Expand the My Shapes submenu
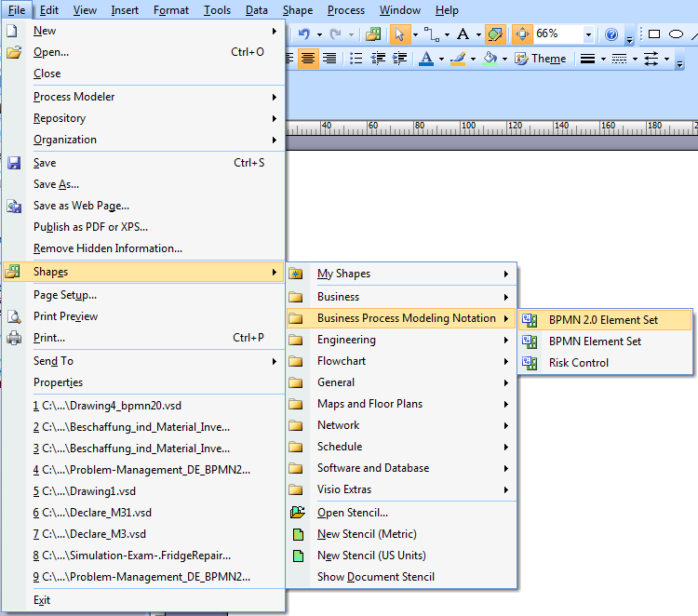Screen dimensions: 698x616 click(x=401, y=274)
